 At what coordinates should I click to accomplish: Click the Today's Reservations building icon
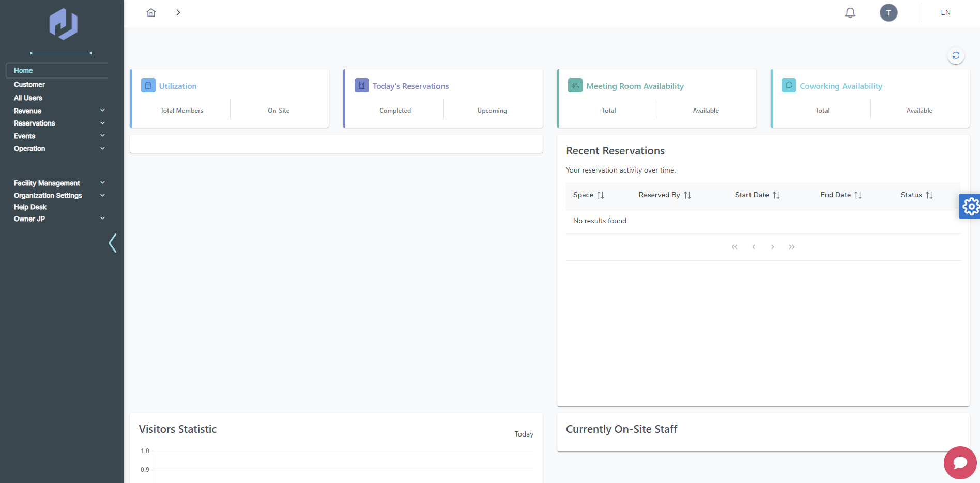pyautogui.click(x=362, y=85)
